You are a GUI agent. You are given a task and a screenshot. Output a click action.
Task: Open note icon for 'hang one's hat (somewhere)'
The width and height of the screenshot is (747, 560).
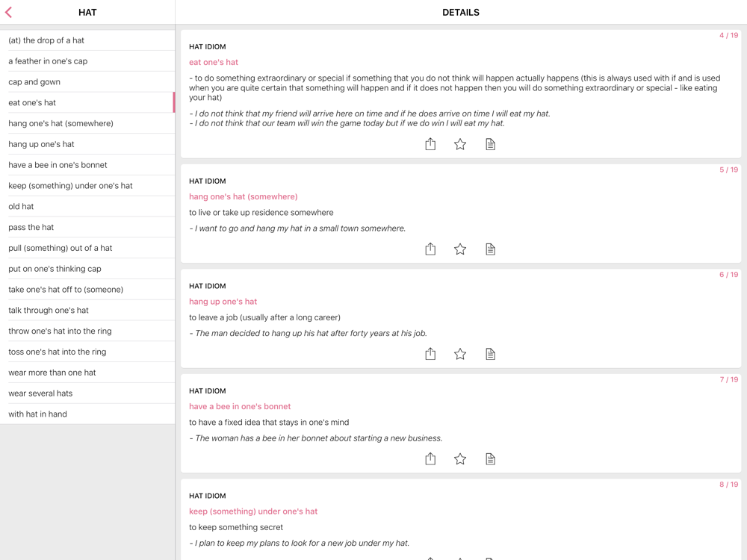(x=490, y=249)
